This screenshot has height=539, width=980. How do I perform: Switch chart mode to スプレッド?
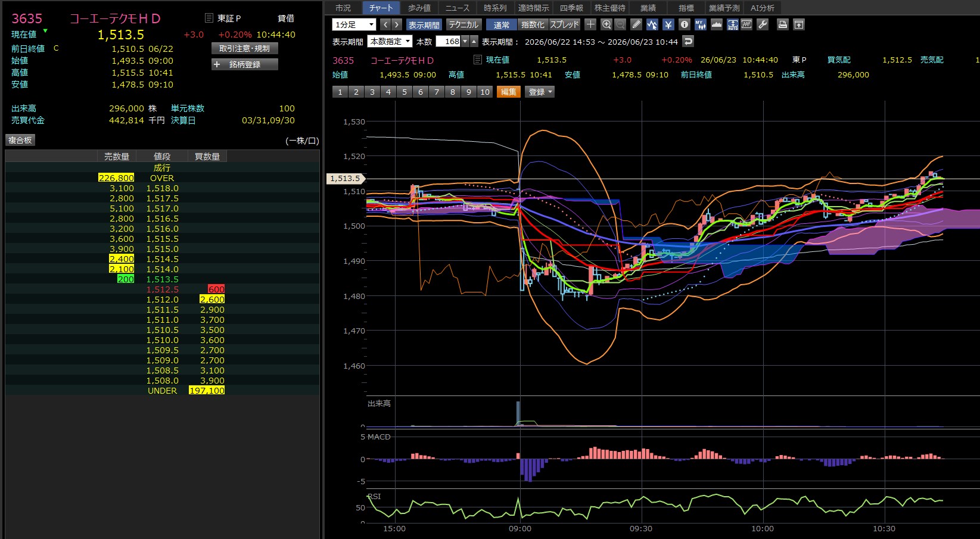[x=564, y=24]
